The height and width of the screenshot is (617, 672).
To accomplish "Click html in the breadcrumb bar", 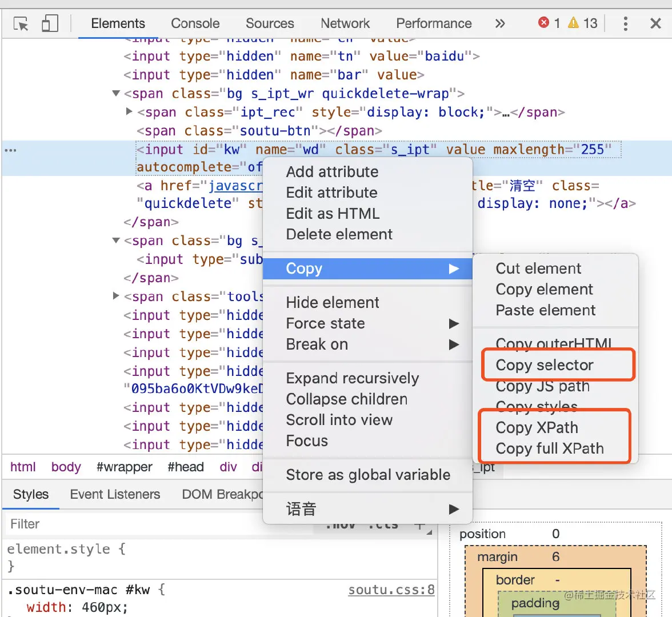I will (23, 467).
